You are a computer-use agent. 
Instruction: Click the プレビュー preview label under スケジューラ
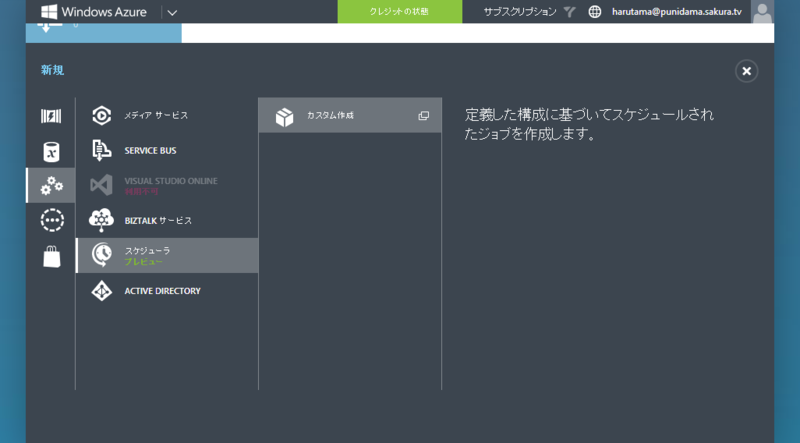143,262
